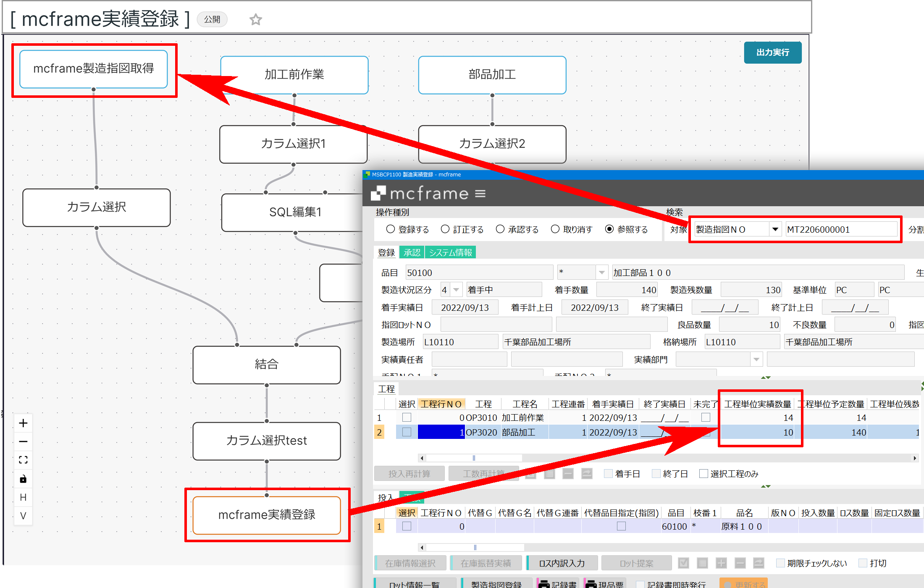Apply horizontal layout with the H icon

tap(24, 497)
